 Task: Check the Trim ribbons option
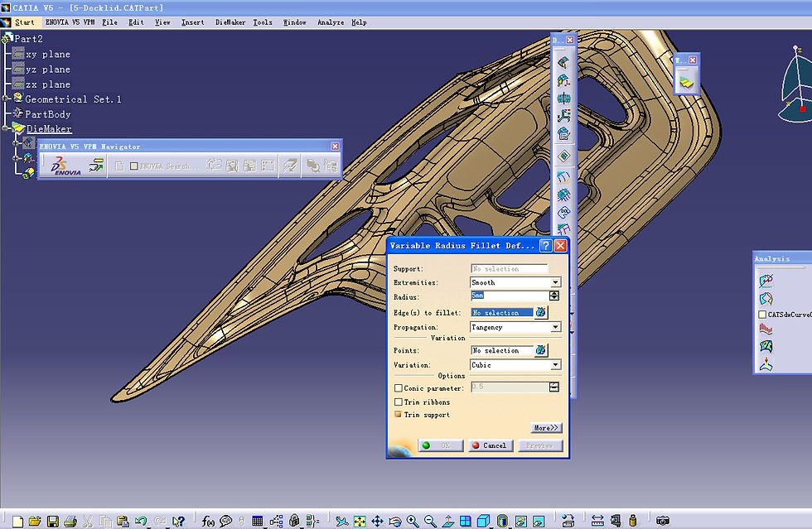(399, 402)
